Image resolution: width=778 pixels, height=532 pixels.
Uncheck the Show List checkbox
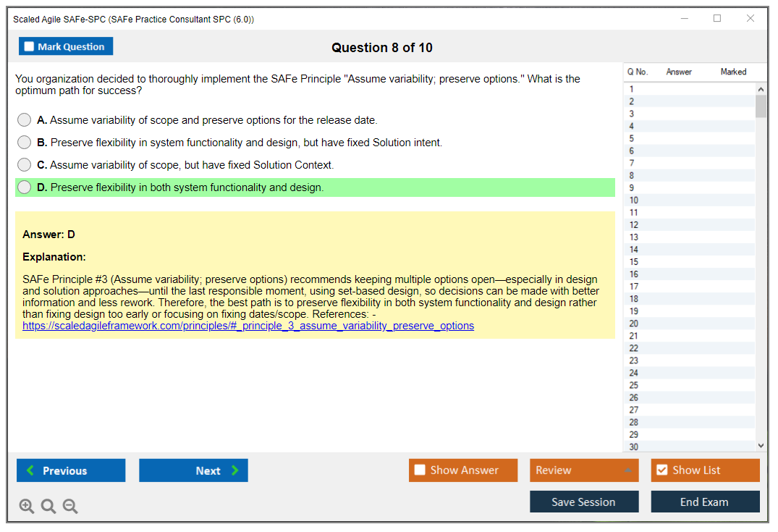point(661,470)
